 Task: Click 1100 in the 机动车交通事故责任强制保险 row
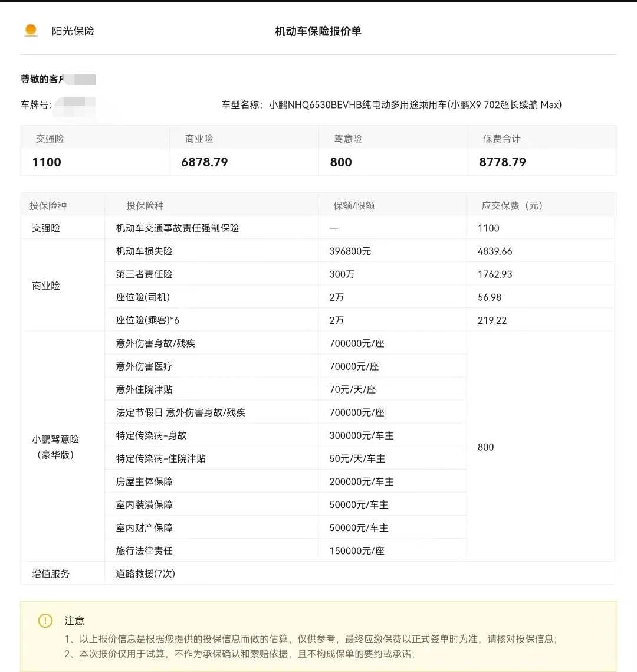click(x=489, y=228)
